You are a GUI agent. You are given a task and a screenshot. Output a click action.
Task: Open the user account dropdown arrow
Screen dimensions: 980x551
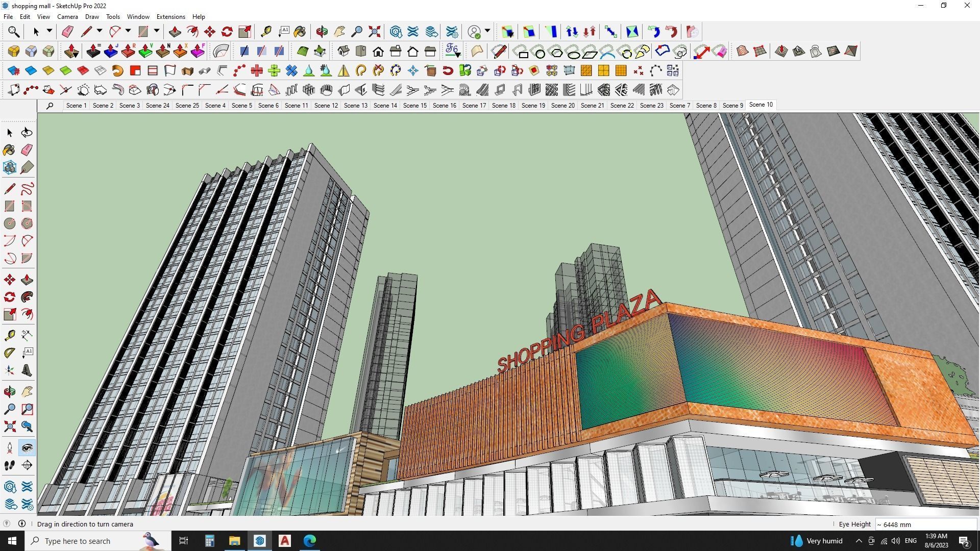coord(487,31)
